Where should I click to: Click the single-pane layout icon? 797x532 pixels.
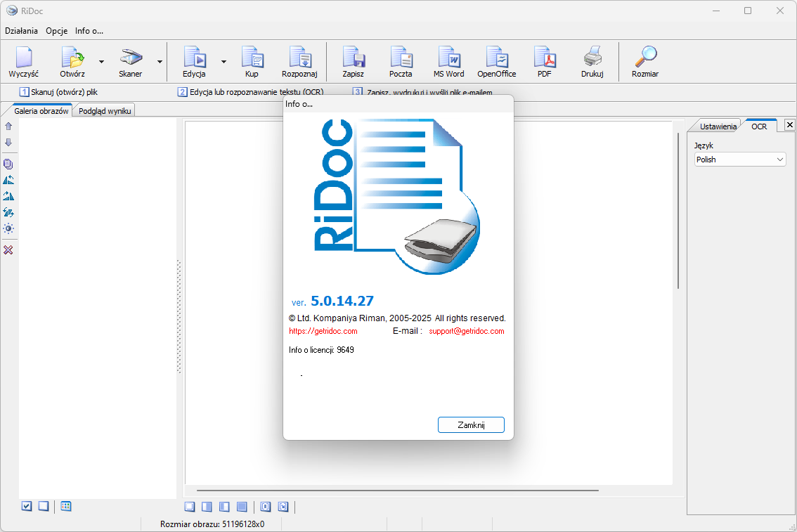click(190, 507)
